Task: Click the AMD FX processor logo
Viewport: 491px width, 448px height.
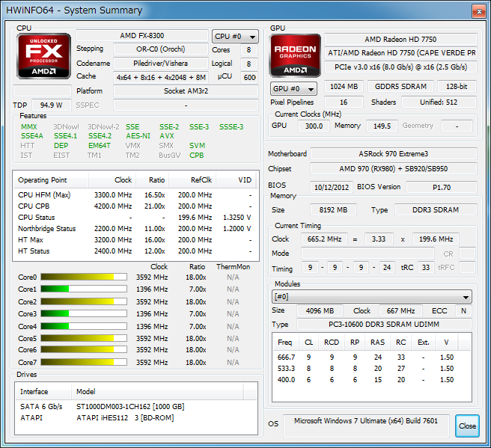Action: [43, 56]
